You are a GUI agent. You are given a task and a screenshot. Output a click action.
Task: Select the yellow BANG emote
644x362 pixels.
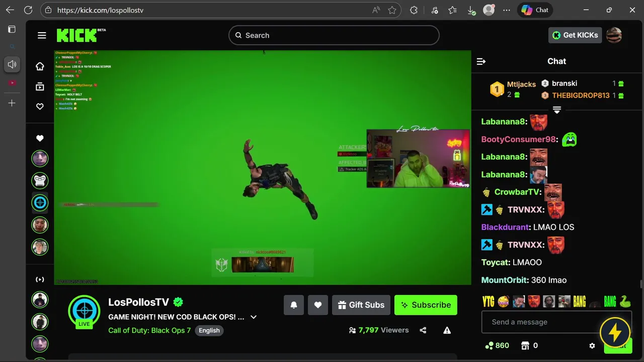tap(580, 301)
